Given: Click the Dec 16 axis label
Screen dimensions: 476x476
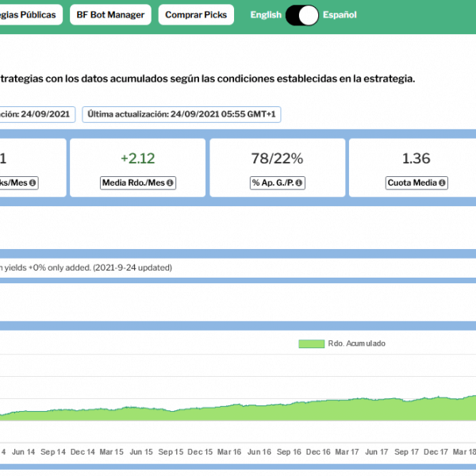Looking at the screenshot, I should 318,452.
